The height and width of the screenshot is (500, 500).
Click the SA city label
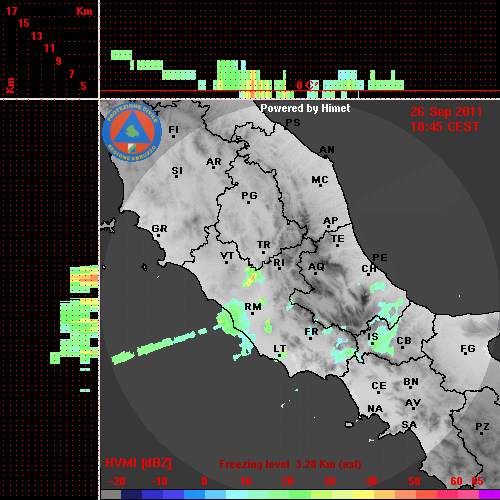[x=409, y=425]
